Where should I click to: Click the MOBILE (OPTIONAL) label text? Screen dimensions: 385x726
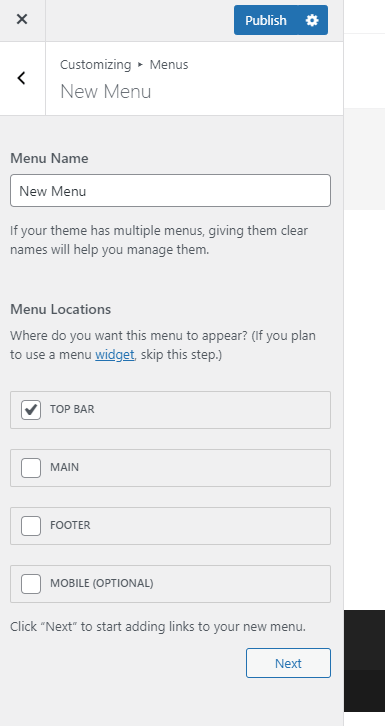(x=101, y=583)
